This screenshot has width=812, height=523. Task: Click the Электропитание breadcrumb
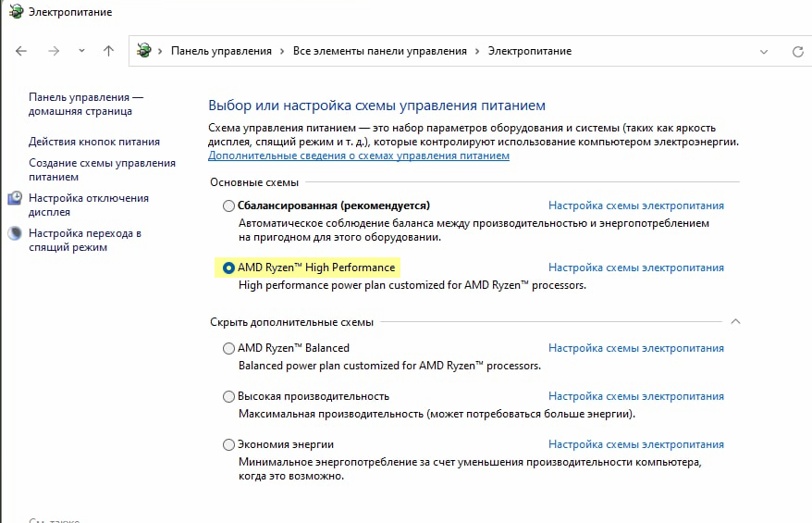530,51
